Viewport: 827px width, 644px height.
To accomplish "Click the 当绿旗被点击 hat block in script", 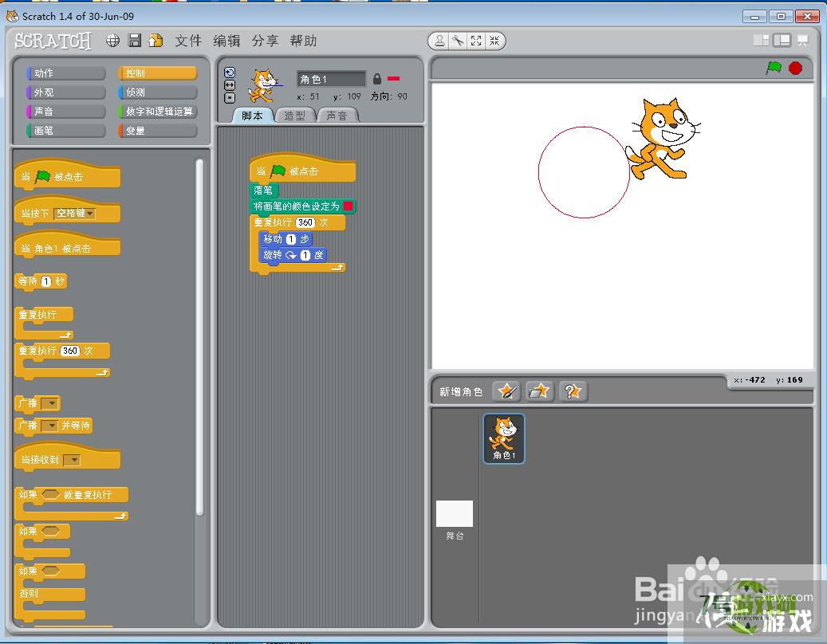I will click(x=302, y=169).
